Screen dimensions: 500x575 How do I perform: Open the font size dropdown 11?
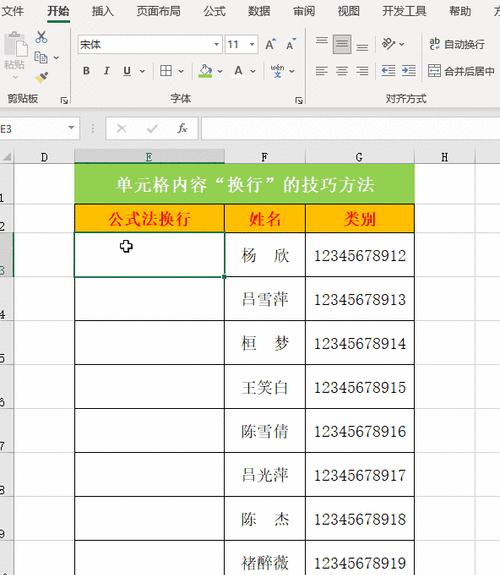(252, 44)
